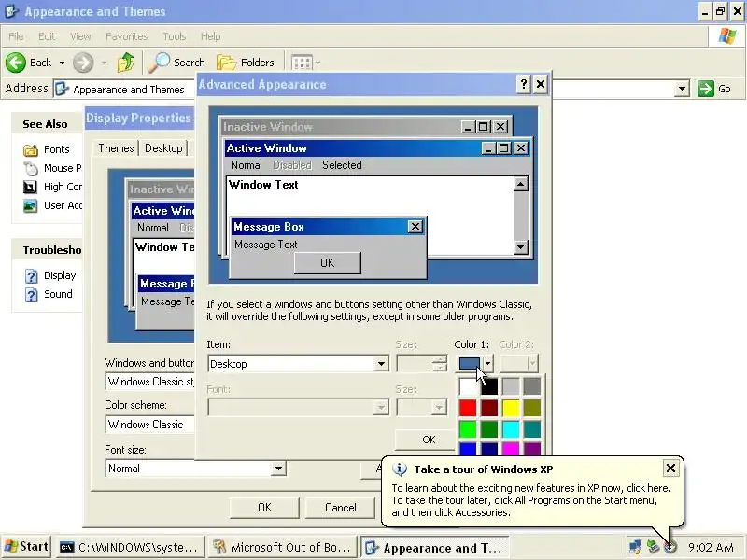Click the Forward arrow icon in toolbar

pyautogui.click(x=83, y=63)
